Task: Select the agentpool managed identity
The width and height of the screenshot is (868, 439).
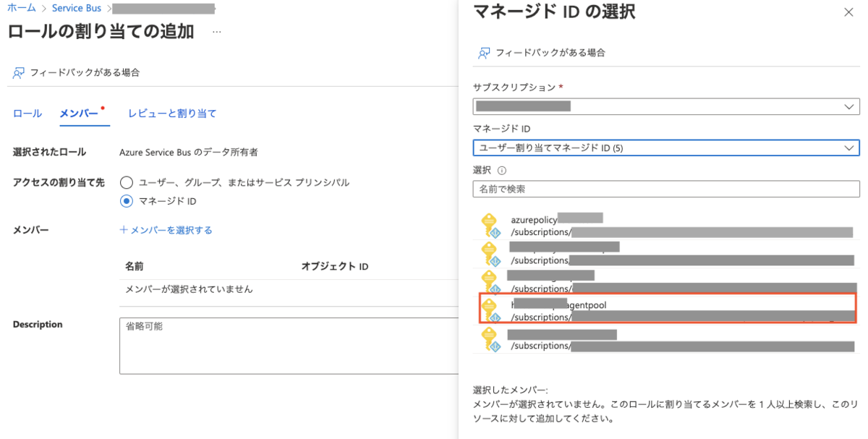Action: point(667,309)
